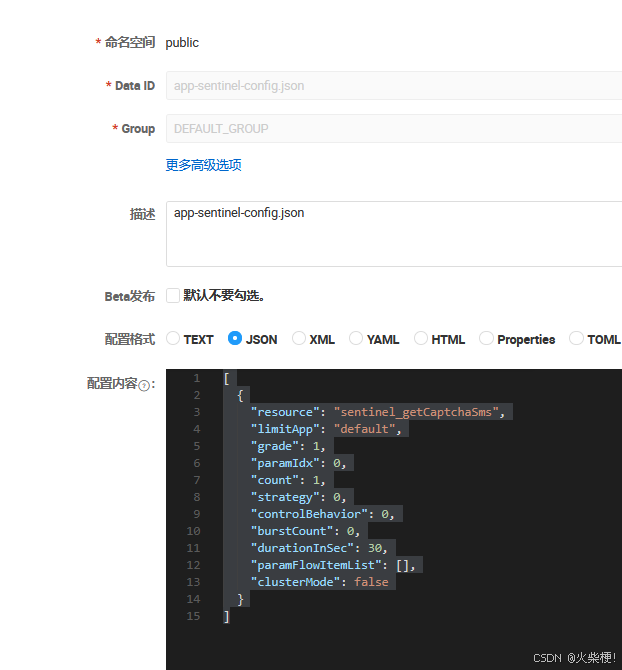Tick the Beta发布 checkbox
The height and width of the screenshot is (670, 622).
(x=173, y=295)
